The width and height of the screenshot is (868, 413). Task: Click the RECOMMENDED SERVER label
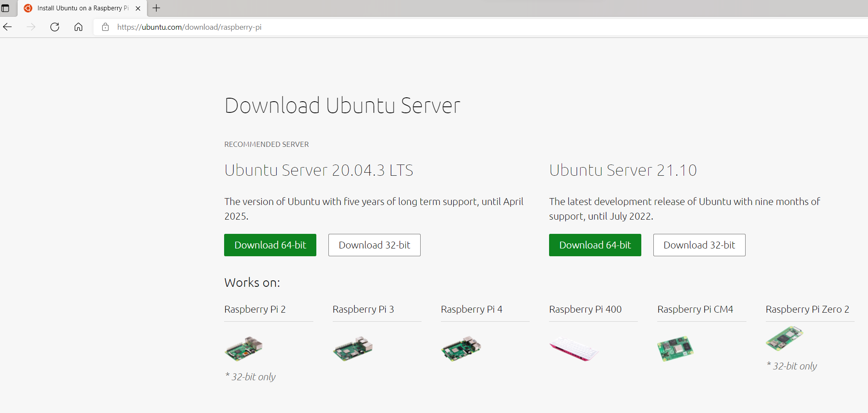click(267, 144)
